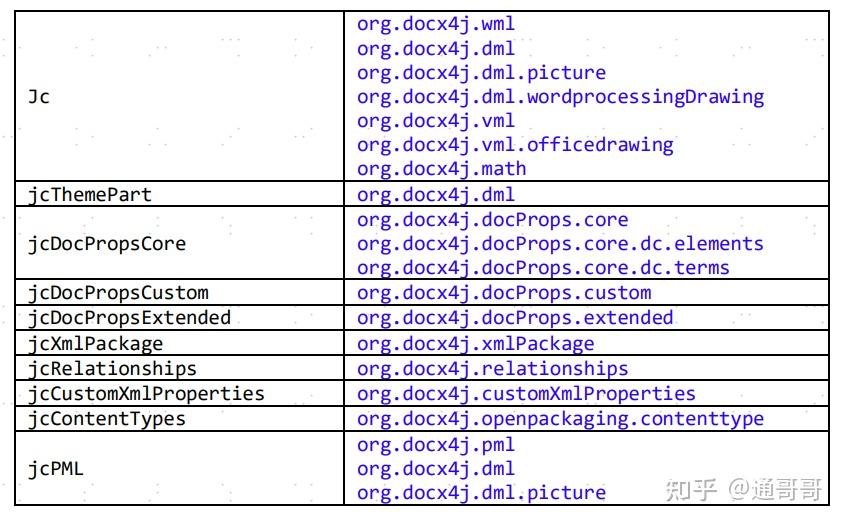
Task: Click the jcRelationships cell text
Action: tap(113, 368)
